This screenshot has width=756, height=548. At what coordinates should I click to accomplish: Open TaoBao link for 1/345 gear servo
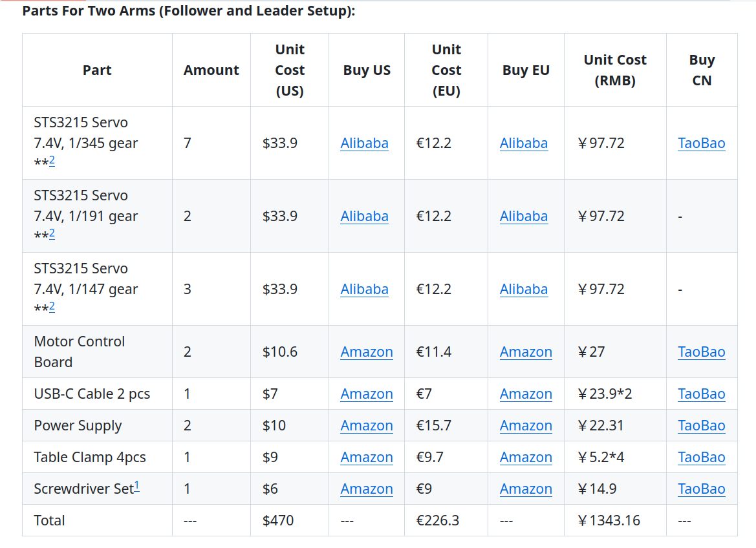tap(701, 143)
